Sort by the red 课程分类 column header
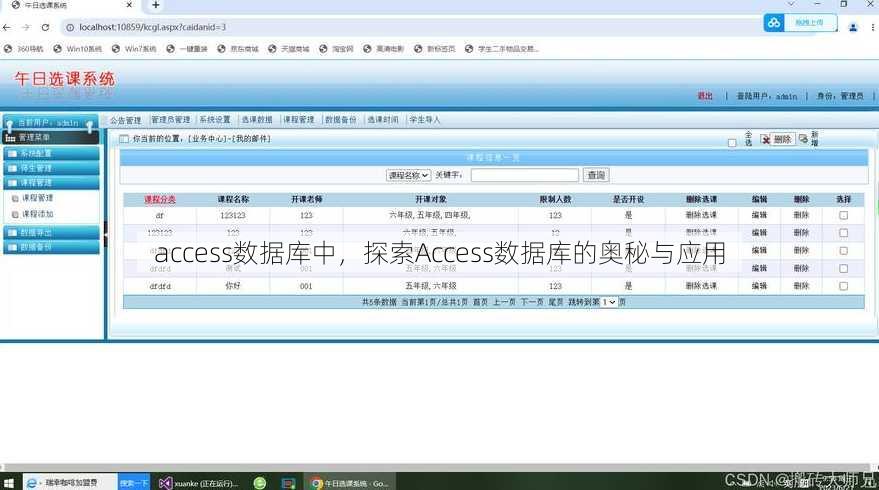The height and width of the screenshot is (490, 879). (x=160, y=199)
